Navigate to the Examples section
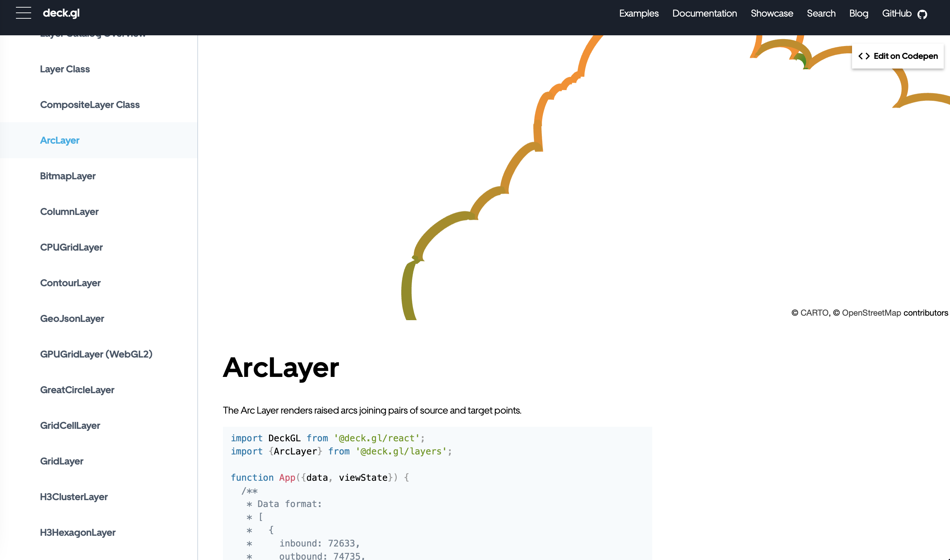This screenshot has height=560, width=950. [x=639, y=13]
